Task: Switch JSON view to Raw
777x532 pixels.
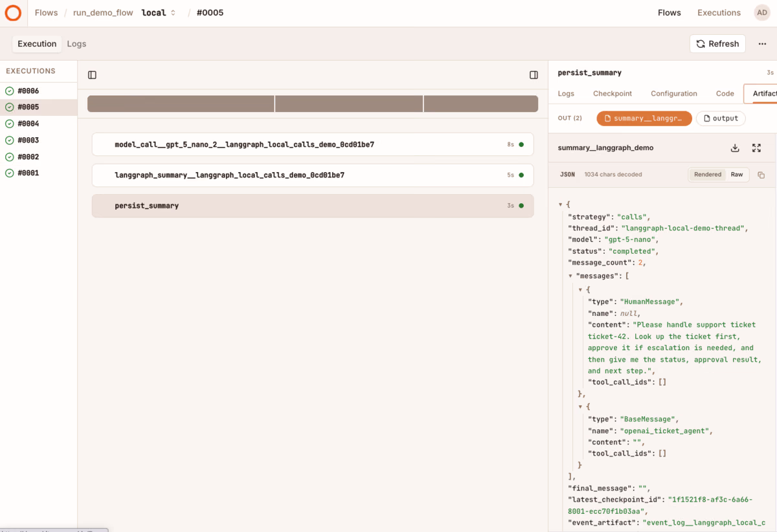Action: pos(737,175)
